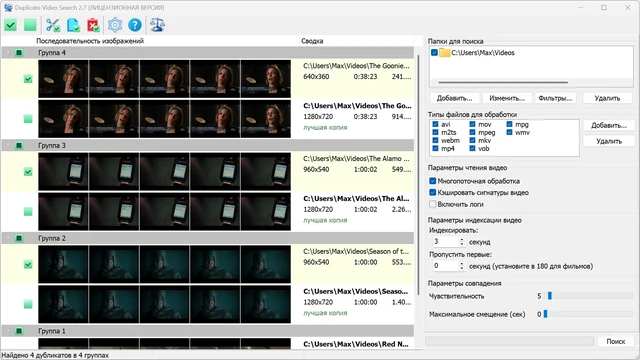Select the bold C:\Users\Max\Videos\Seaso... path text
640x360 pixels.
[x=356, y=291]
